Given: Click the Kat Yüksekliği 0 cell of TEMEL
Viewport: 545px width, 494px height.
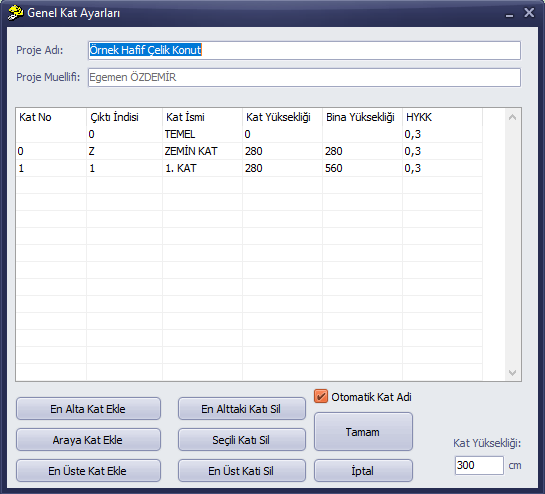Looking at the screenshot, I should pos(283,134).
